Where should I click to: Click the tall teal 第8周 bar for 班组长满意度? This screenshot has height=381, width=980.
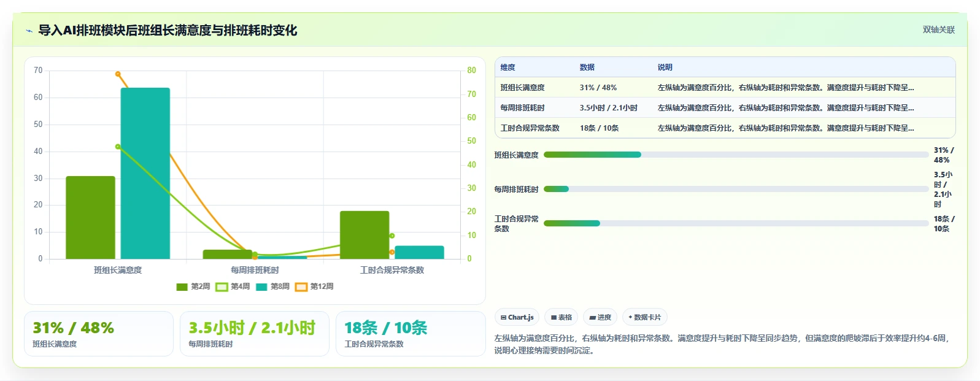145,173
